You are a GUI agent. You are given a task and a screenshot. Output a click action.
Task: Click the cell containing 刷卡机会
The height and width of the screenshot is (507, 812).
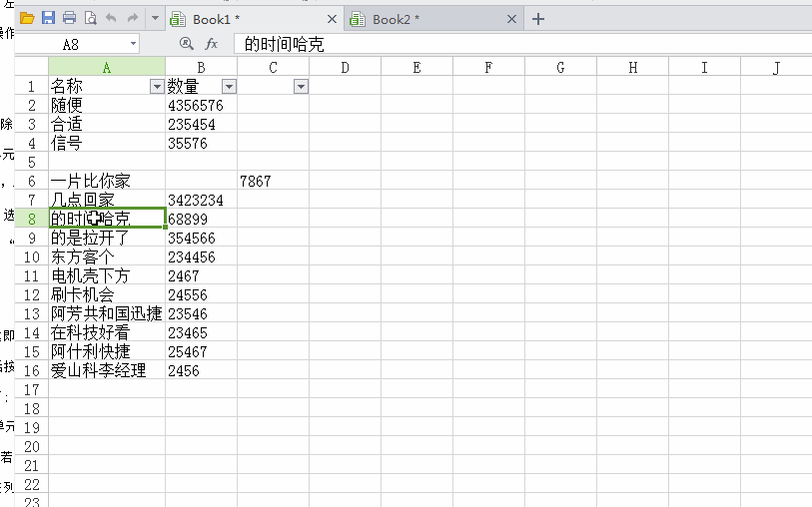pyautogui.click(x=107, y=294)
